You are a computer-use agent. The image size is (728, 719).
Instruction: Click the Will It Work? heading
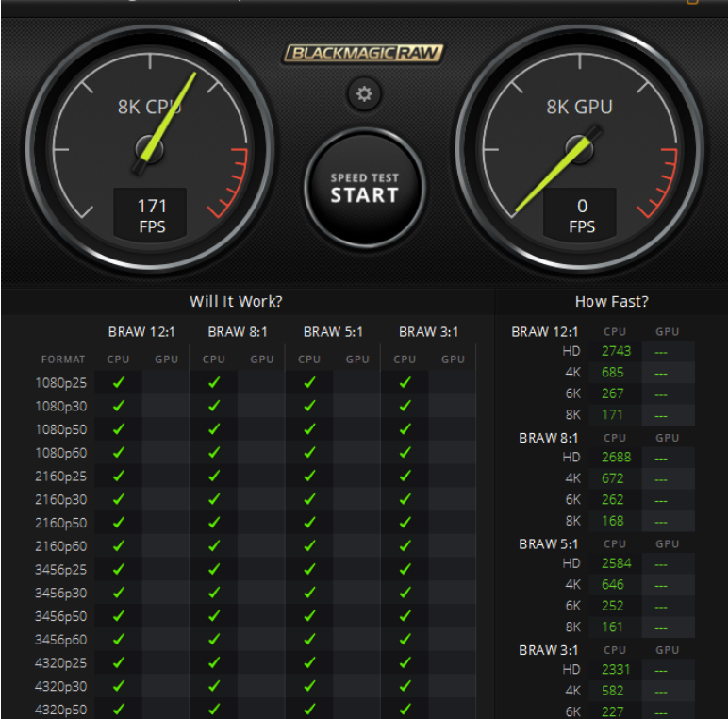click(236, 302)
